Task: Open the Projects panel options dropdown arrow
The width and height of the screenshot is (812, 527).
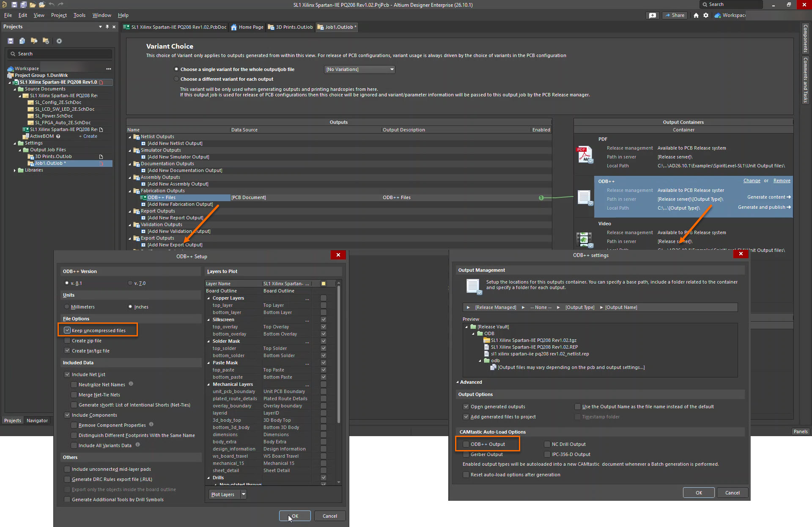Action: coord(100,27)
